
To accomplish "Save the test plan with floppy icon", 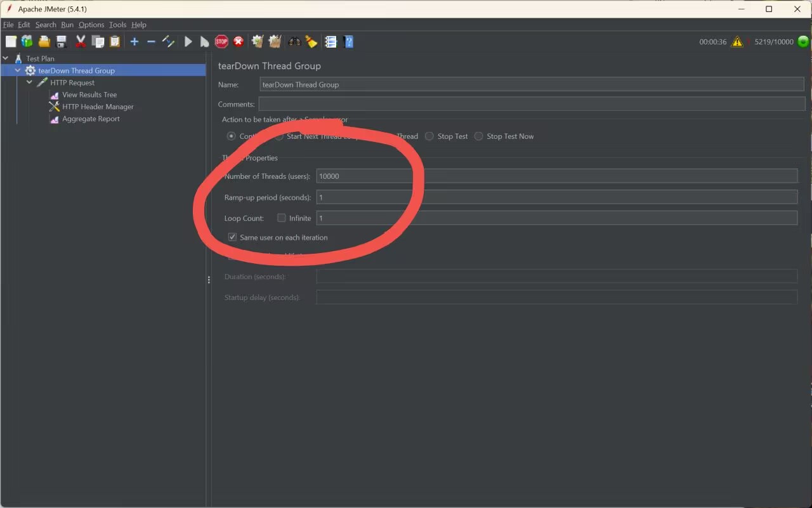I will click(x=62, y=42).
